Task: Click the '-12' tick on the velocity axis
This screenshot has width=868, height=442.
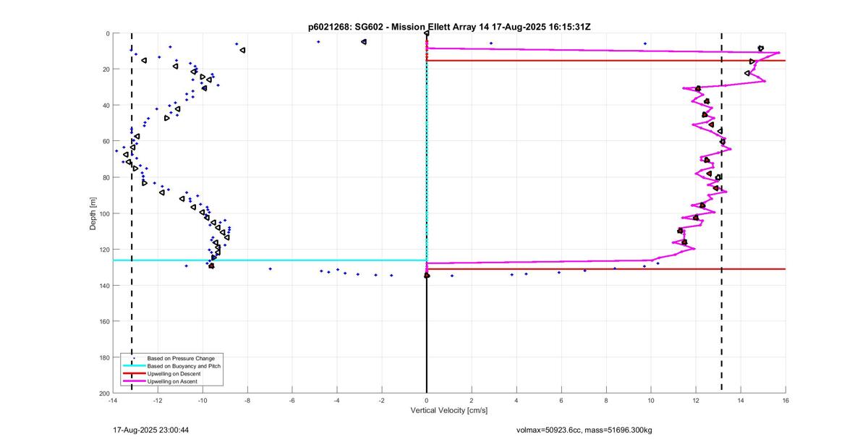Action: (x=158, y=400)
